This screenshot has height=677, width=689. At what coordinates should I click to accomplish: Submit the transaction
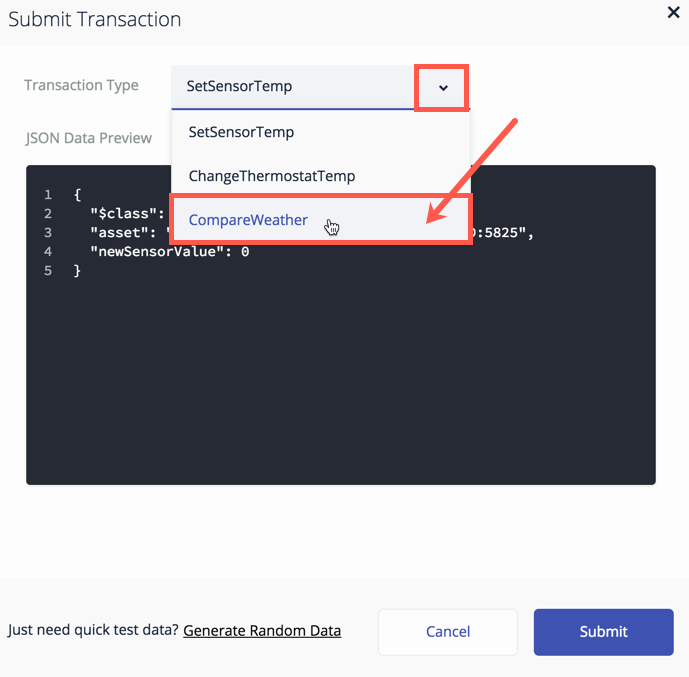pos(603,632)
